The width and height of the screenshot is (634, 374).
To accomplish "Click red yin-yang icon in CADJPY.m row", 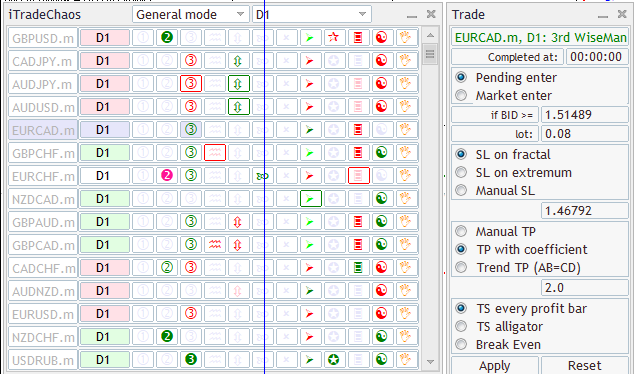I will (381, 61).
